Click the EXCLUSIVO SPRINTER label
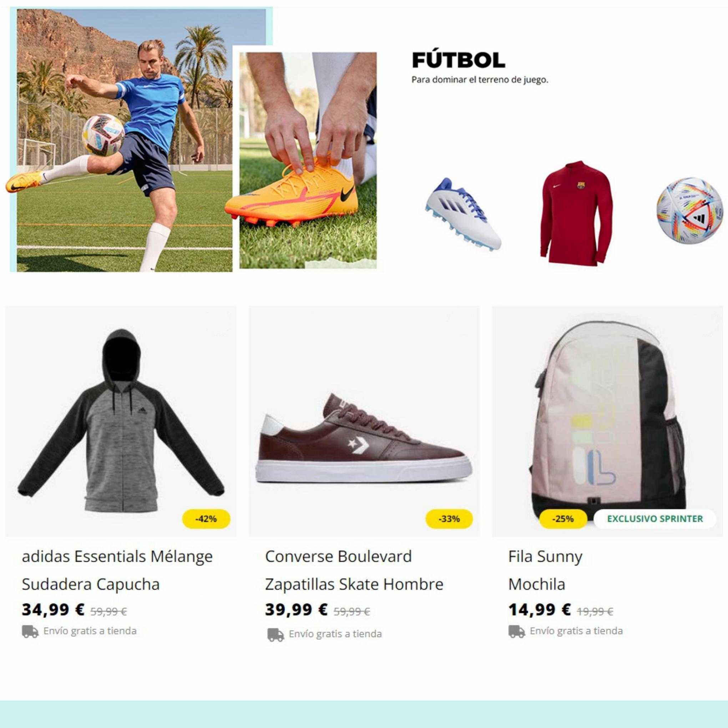Image resolution: width=728 pixels, height=728 pixels. click(655, 519)
